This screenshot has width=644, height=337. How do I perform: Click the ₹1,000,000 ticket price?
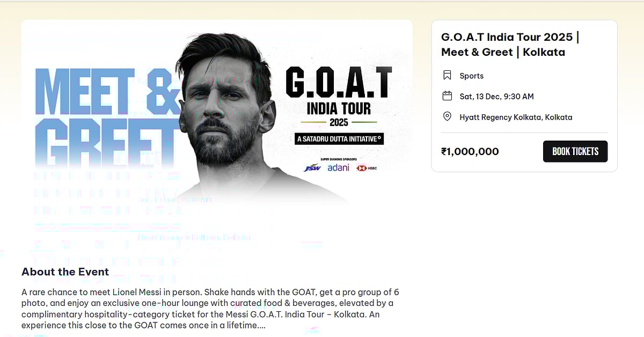470,151
